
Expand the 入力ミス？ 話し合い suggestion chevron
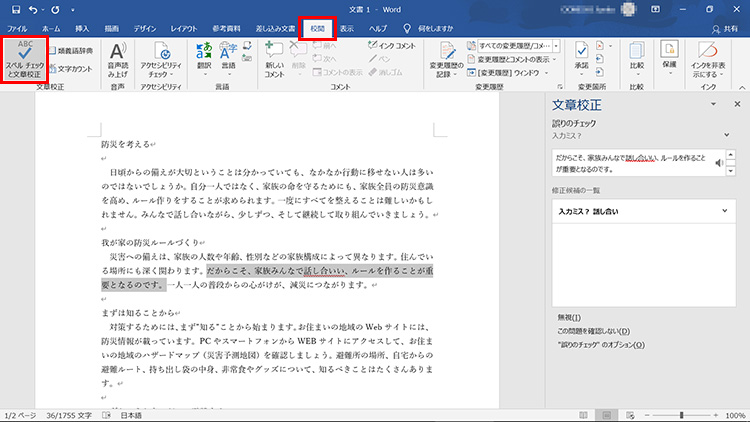[724, 211]
